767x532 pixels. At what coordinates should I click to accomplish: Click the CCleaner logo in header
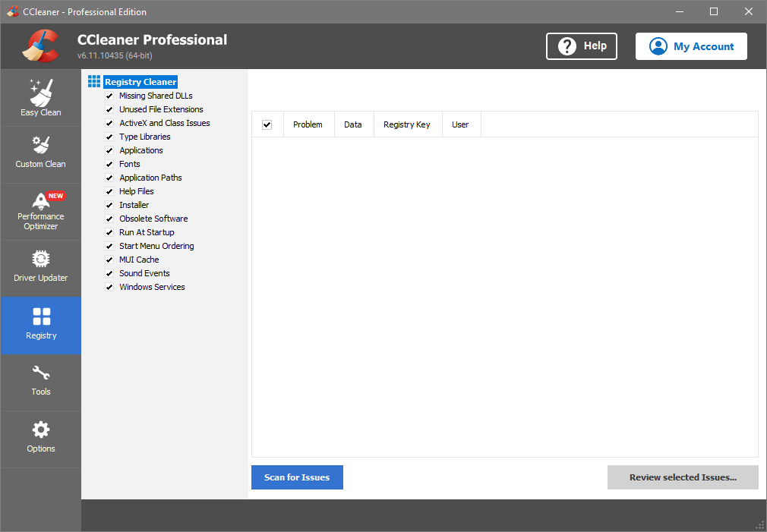(40, 46)
